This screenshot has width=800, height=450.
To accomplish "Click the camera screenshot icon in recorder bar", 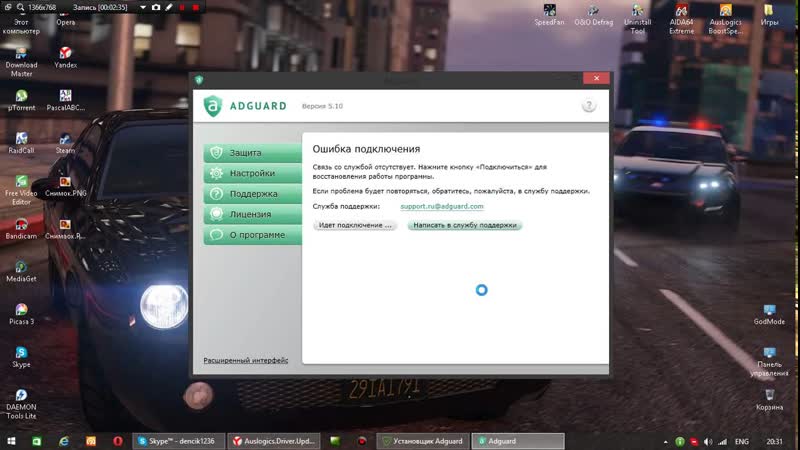I will click(156, 7).
